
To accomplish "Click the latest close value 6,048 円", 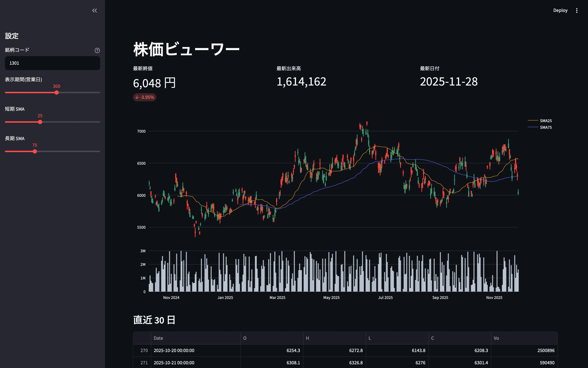I will point(154,83).
